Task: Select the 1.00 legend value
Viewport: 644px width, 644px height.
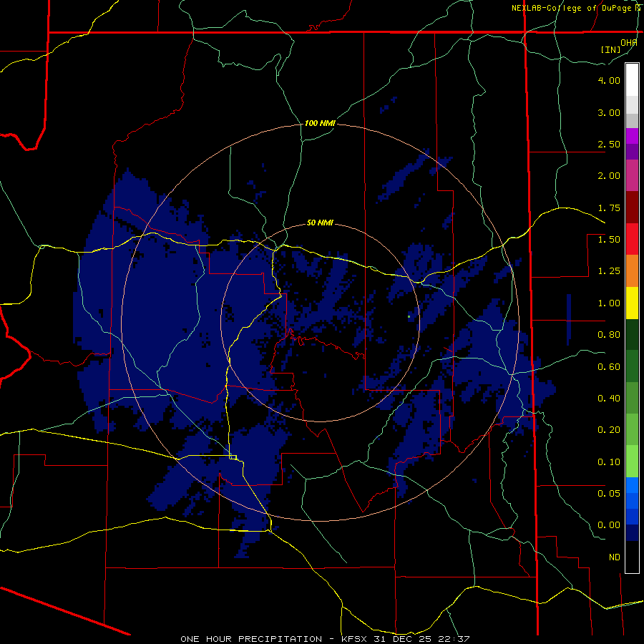Action: [609, 303]
